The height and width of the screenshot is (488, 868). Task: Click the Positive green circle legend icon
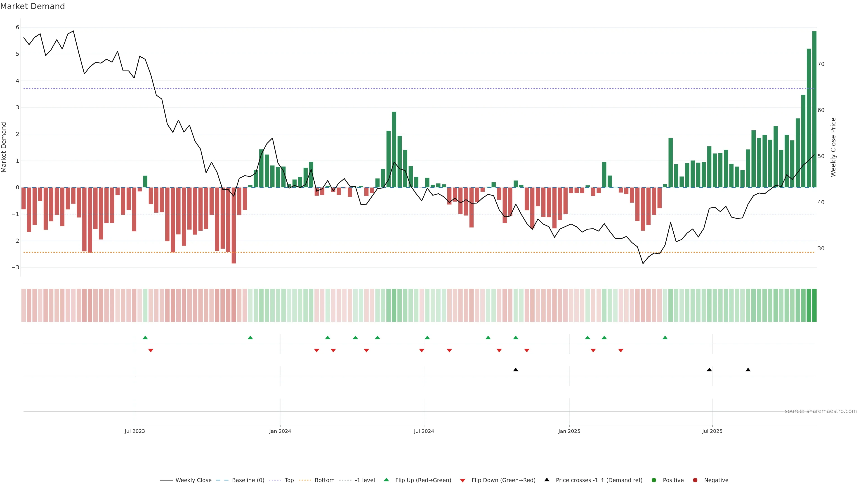coord(654,480)
